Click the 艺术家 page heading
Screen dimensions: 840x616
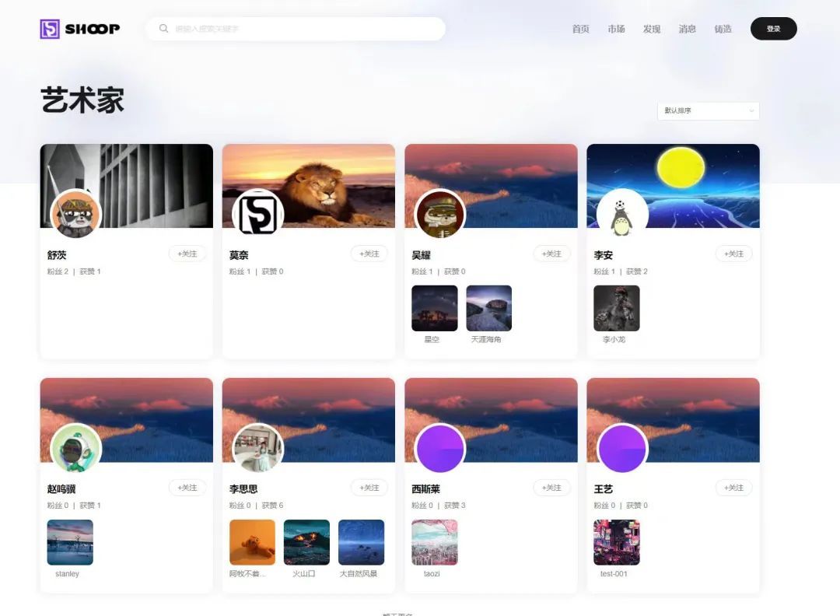click(x=82, y=100)
